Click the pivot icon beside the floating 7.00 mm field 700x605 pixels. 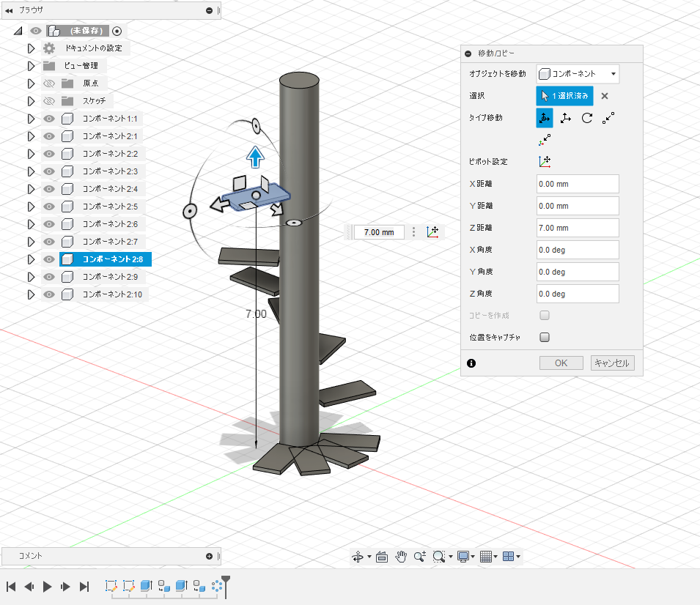pos(432,232)
